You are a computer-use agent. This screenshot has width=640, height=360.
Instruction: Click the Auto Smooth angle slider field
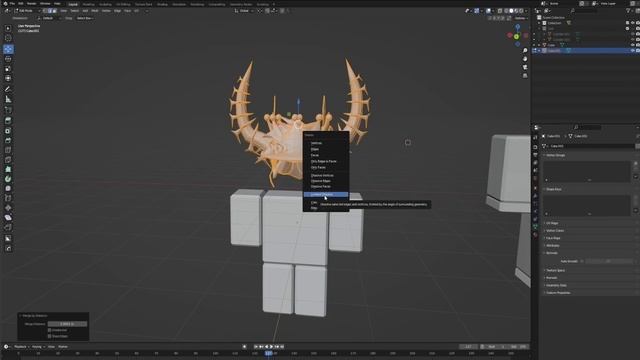pyautogui.click(x=608, y=261)
